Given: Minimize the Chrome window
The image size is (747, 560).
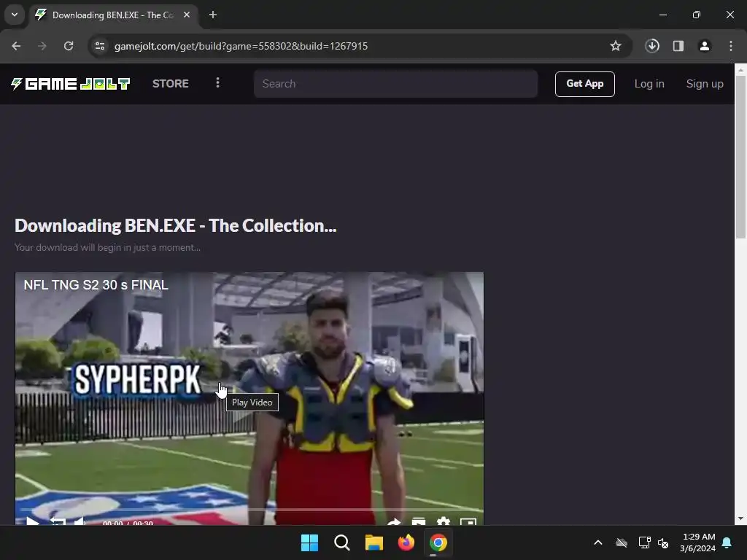Looking at the screenshot, I should pyautogui.click(x=662, y=15).
